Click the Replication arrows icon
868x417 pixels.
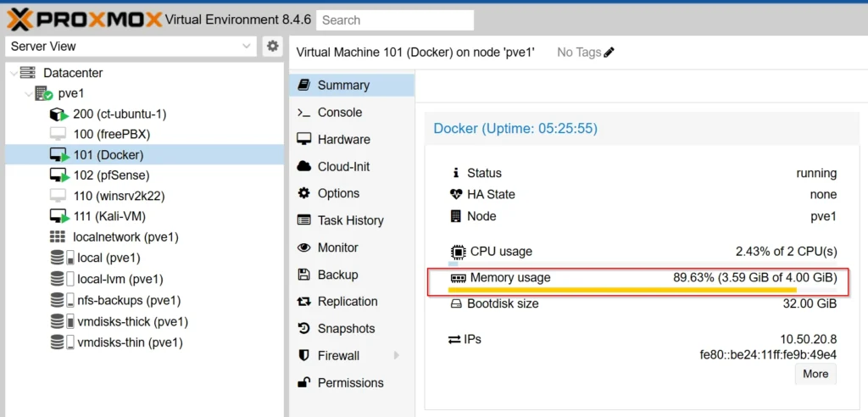(x=304, y=302)
